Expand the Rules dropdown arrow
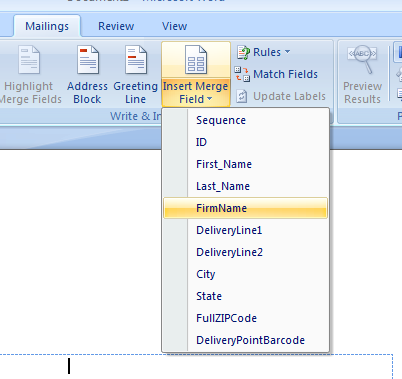The image size is (402, 379). pos(288,52)
